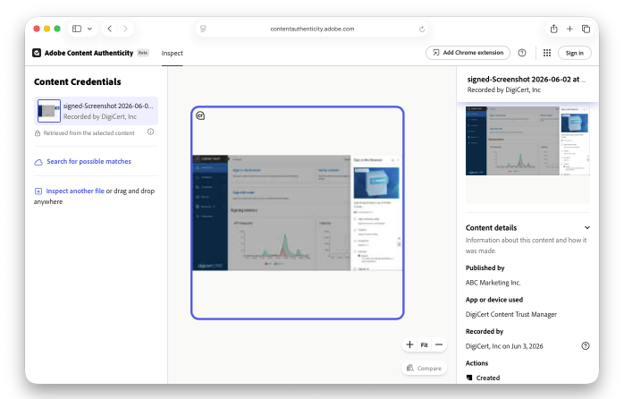Click the address bar showing contentauthenticity.adobe.com
This screenshot has width=624, height=399.
pos(312,29)
